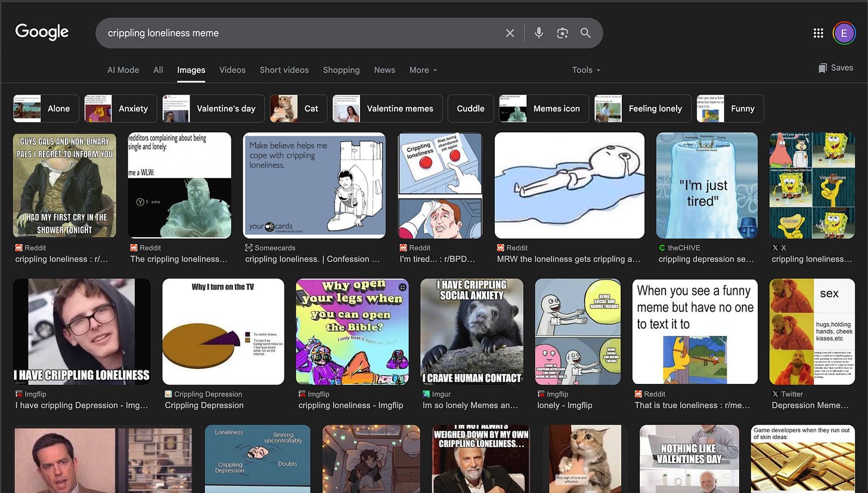868x493 pixels.
Task: Open the Confession someecards result title
Action: pyautogui.click(x=312, y=259)
